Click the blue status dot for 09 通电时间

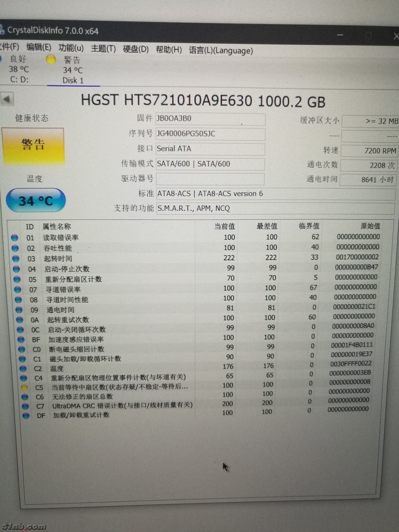19,310
